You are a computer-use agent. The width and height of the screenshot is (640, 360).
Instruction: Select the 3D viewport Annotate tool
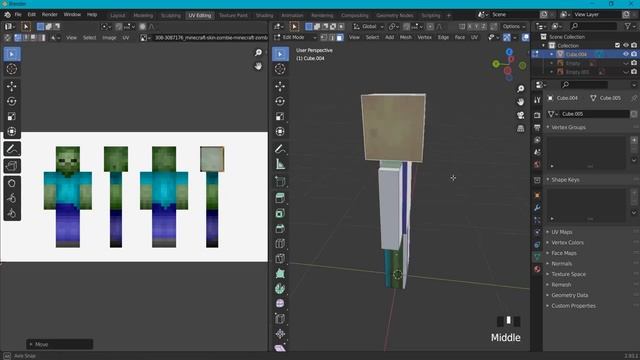tap(280, 149)
